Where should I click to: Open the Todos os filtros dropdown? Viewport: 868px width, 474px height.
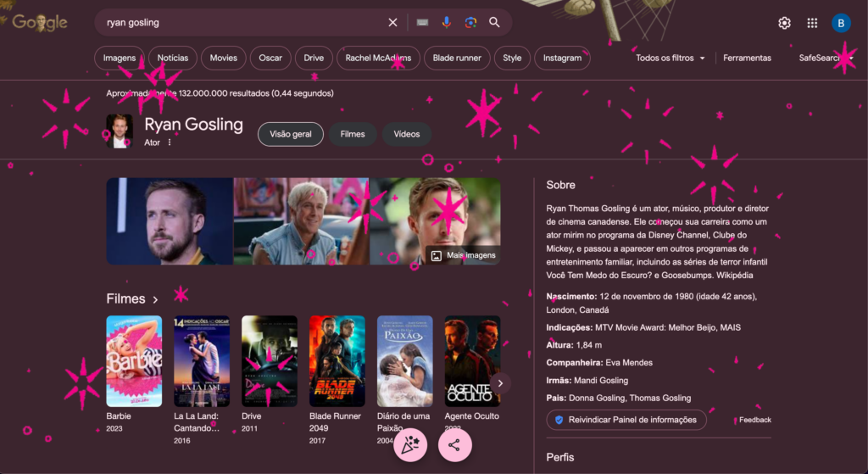tap(670, 59)
